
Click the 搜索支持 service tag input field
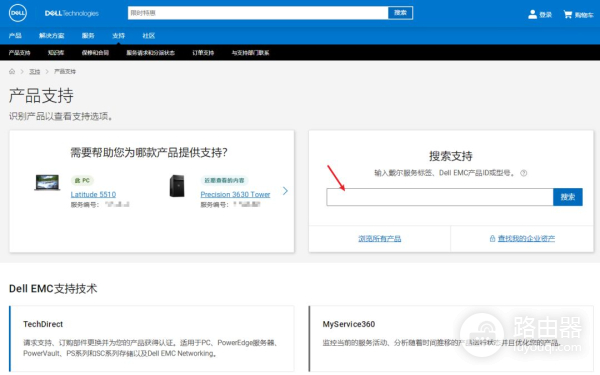440,197
